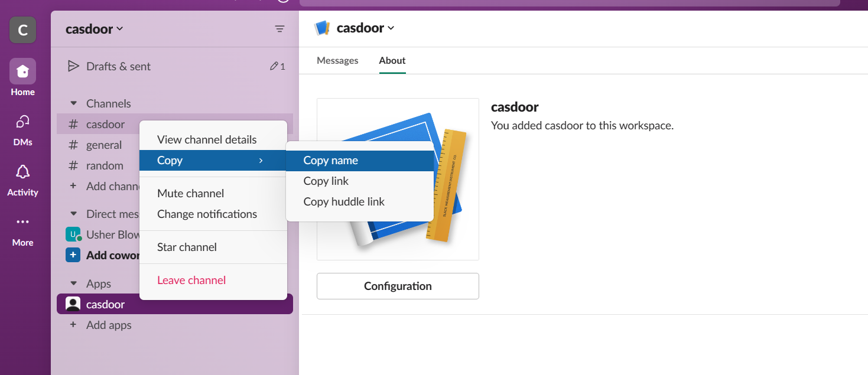Open the casdoor app Configuration
The height and width of the screenshot is (375, 868).
tap(397, 286)
